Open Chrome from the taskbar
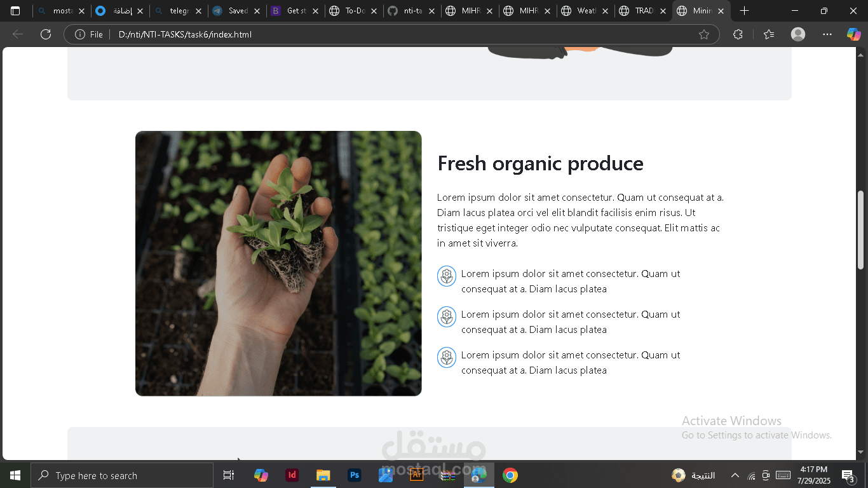 click(510, 475)
